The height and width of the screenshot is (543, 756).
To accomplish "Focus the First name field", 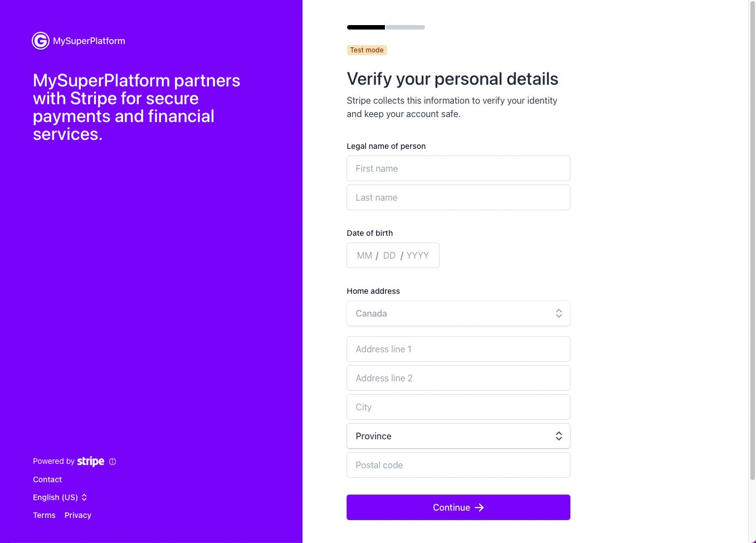I will coord(458,168).
